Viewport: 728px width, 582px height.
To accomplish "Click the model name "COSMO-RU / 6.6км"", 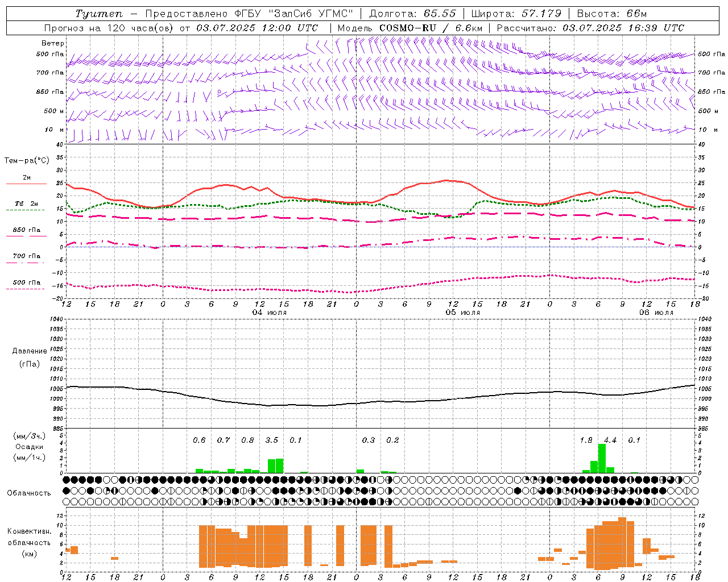I will [x=431, y=28].
